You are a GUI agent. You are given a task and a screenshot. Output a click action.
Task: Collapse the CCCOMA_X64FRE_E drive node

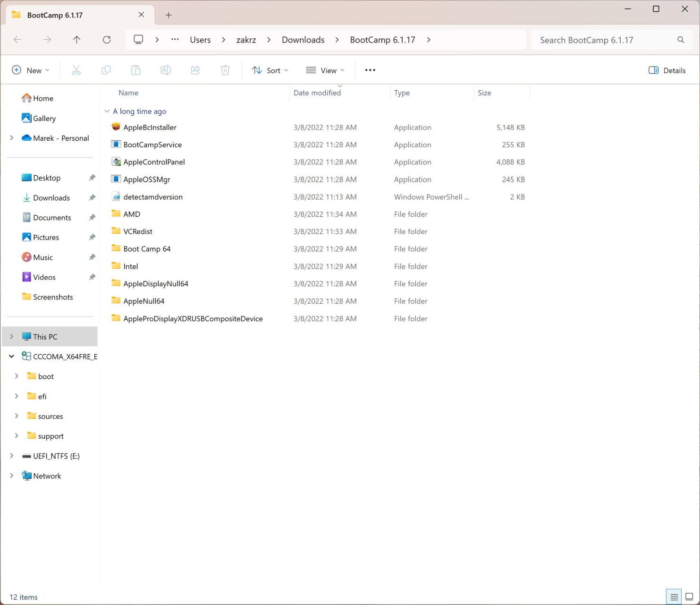[x=12, y=356]
